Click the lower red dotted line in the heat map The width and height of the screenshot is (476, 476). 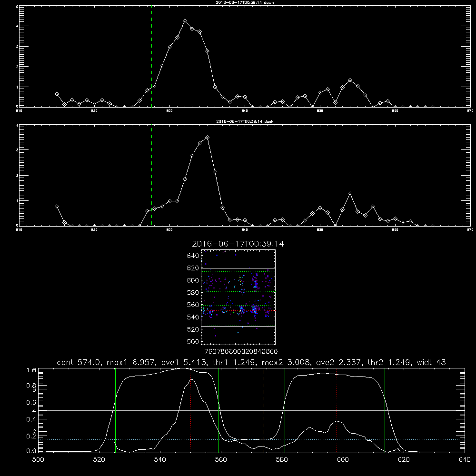238,310
